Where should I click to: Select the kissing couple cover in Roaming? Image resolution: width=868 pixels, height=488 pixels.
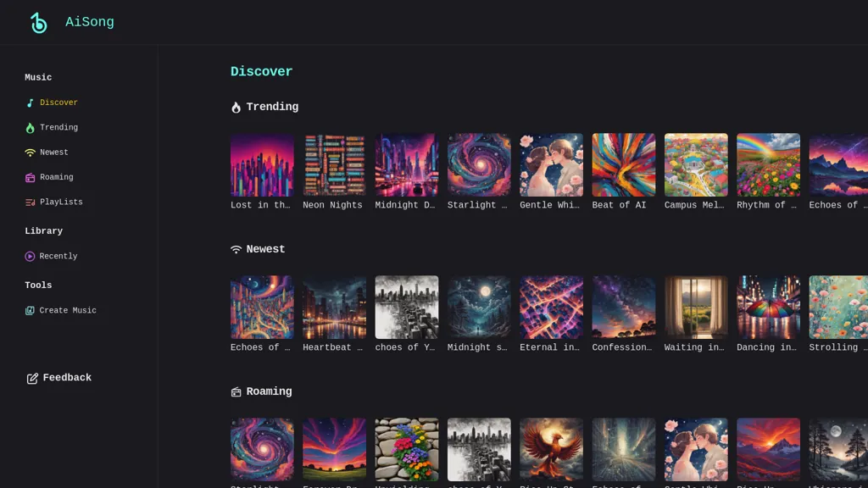(x=696, y=449)
